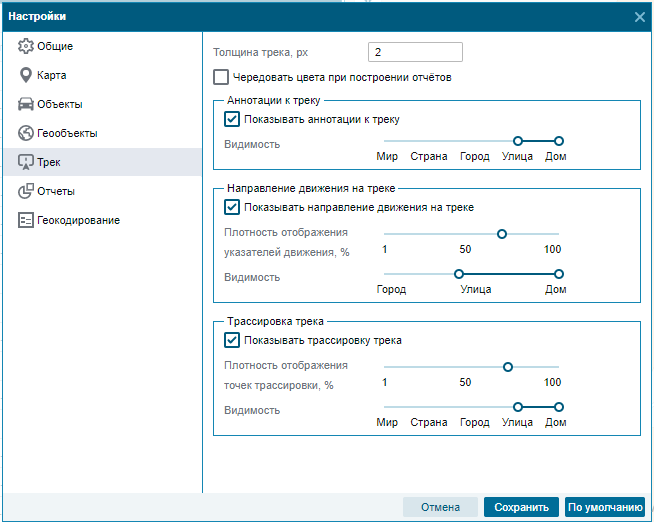Click the Сохранить button

(x=521, y=507)
